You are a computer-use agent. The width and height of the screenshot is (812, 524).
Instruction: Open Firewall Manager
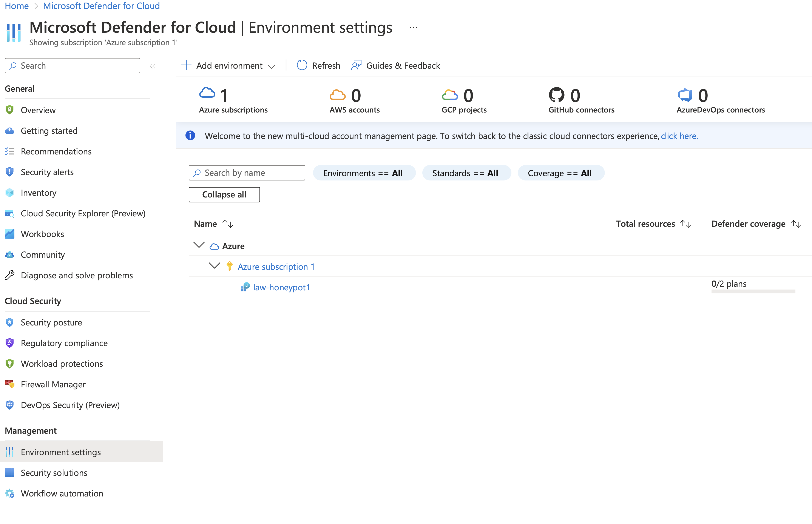tap(53, 384)
